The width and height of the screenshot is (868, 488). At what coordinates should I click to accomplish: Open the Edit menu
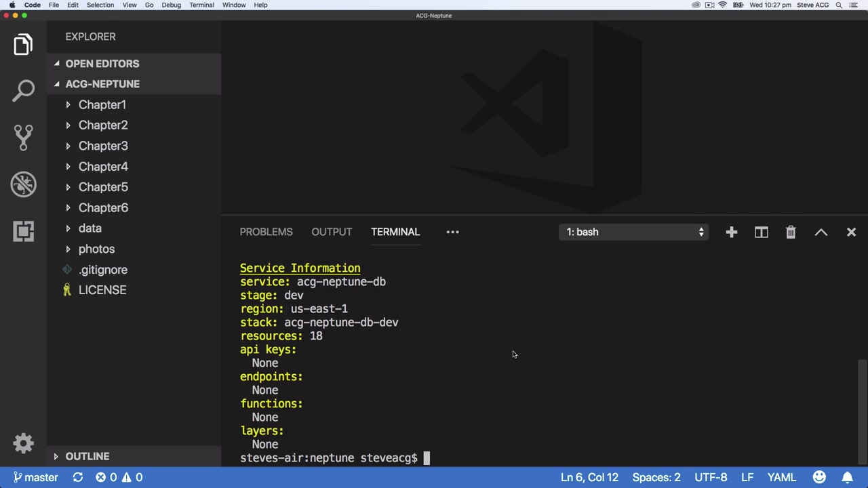pyautogui.click(x=73, y=5)
